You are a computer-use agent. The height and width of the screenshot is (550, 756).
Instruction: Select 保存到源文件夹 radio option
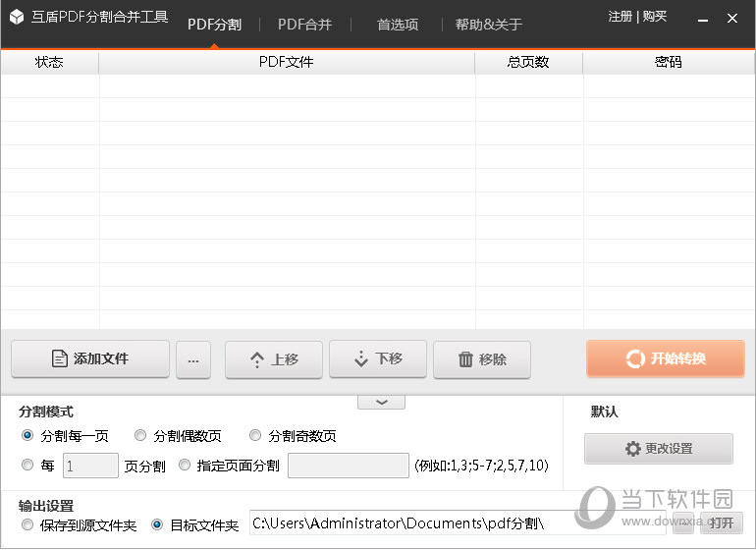click(27, 524)
